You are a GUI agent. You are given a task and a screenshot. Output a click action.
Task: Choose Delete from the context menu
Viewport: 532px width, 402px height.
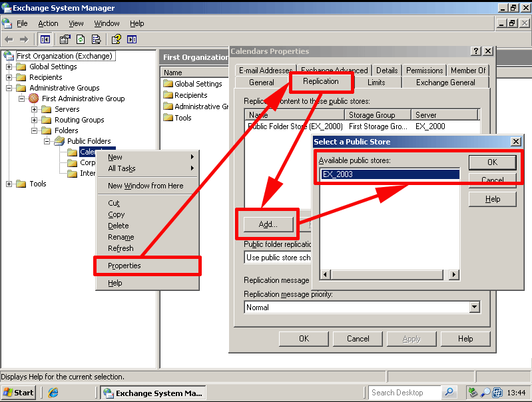(148, 226)
